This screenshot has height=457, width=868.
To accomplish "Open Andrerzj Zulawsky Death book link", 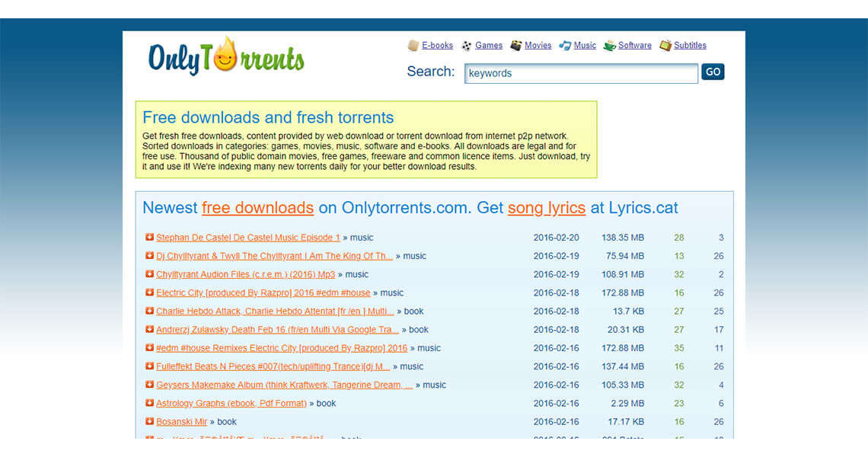I will (x=277, y=330).
